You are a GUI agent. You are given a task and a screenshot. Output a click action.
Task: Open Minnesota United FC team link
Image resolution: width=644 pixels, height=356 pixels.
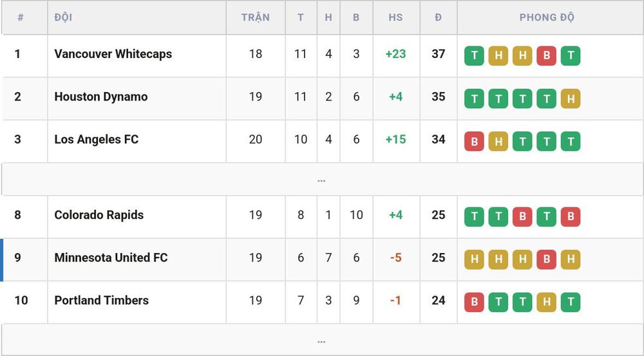coord(111,258)
